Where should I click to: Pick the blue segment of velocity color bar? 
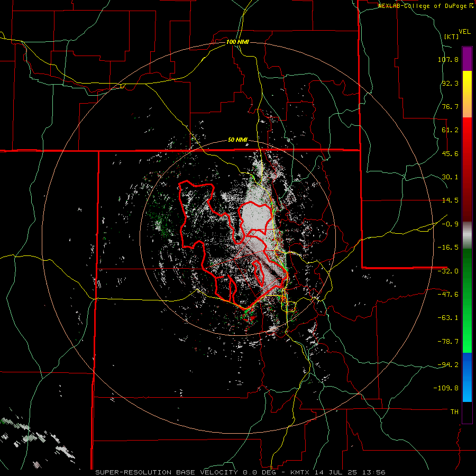tap(467, 377)
